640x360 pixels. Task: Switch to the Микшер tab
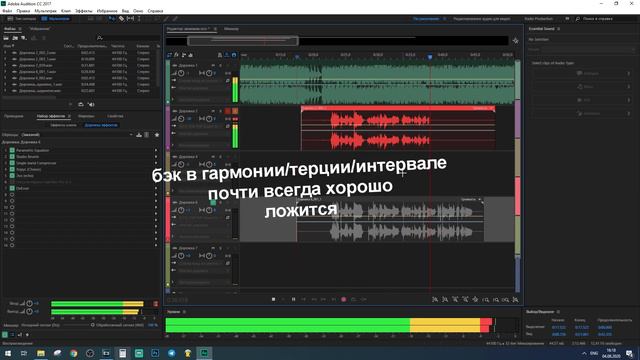click(x=231, y=29)
